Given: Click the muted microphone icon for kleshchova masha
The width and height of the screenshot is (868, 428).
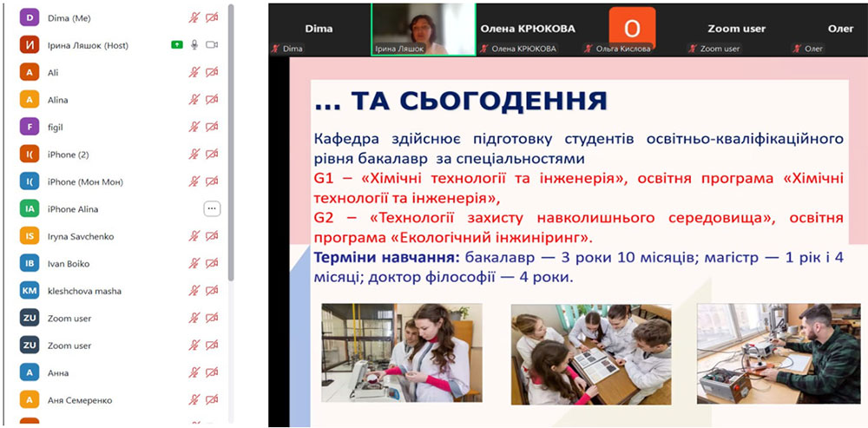Looking at the screenshot, I should click(194, 290).
